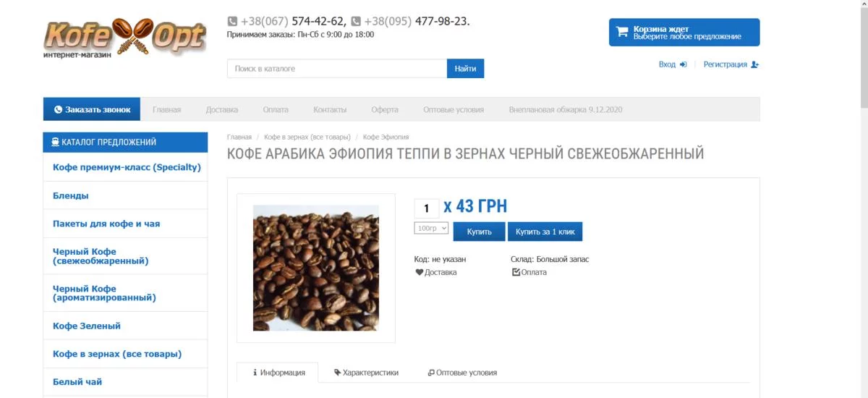
Task: Click the user-plus icon beside Регистрация
Action: pos(755,64)
